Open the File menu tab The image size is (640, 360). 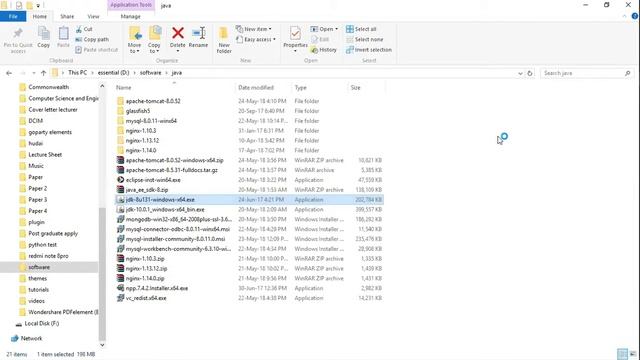tap(13, 16)
